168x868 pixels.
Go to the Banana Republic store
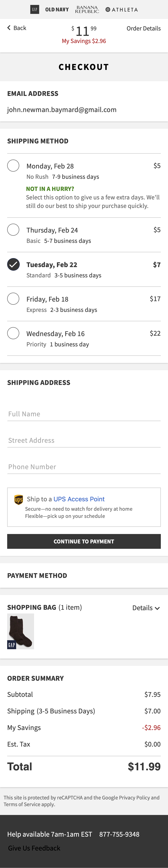[x=87, y=9]
